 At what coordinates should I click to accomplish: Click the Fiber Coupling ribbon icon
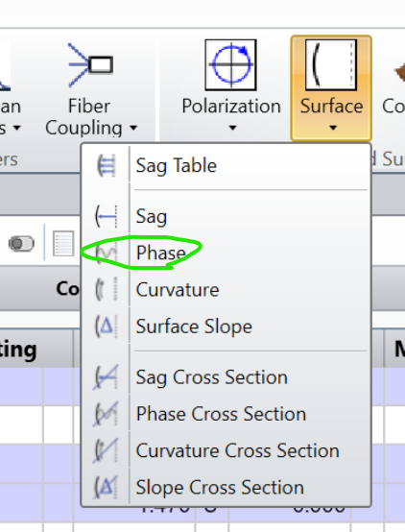90,64
